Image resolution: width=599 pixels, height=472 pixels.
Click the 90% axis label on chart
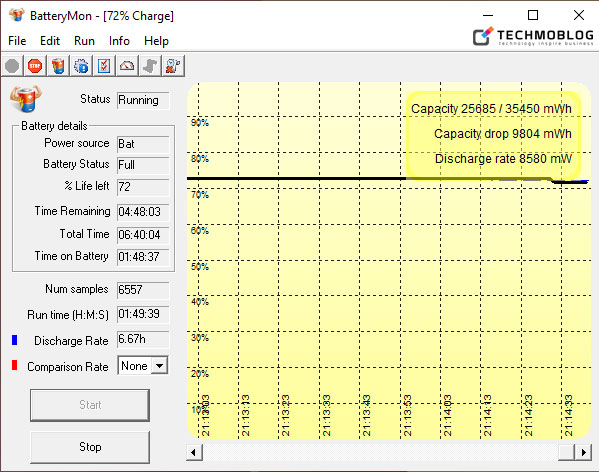click(x=200, y=123)
